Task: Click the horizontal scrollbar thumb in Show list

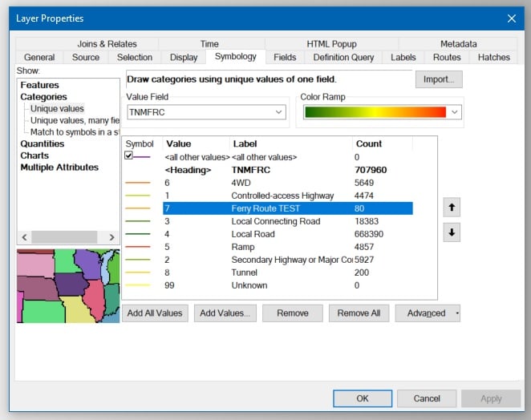Action: coord(64,237)
